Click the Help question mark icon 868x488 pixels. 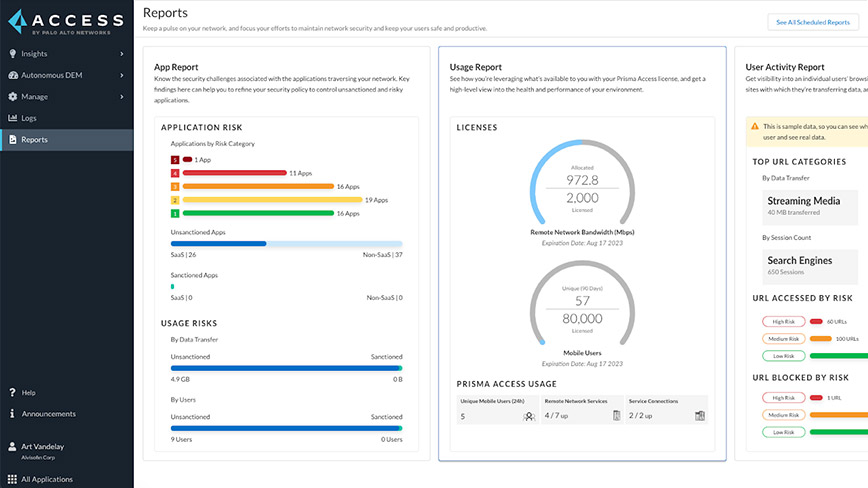[x=12, y=393]
